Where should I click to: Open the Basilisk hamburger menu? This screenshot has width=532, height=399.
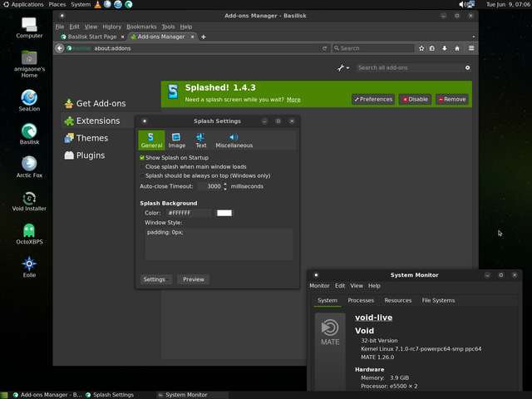click(471, 48)
